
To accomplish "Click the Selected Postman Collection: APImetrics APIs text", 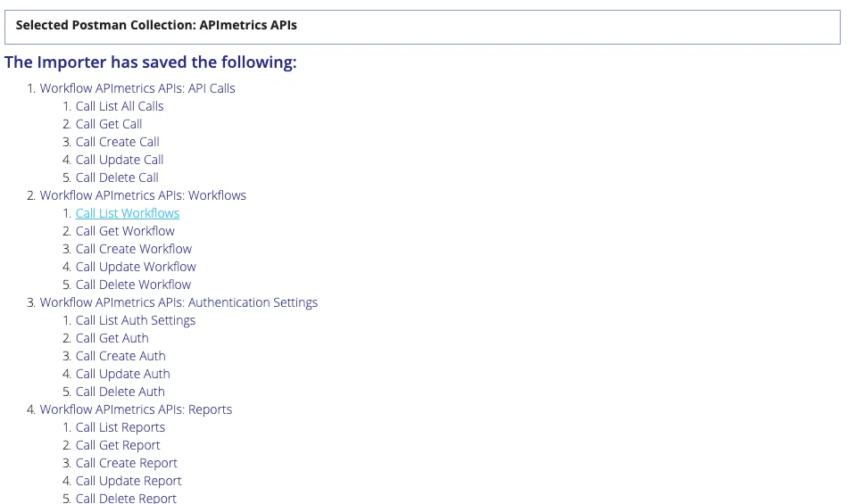I will click(156, 25).
